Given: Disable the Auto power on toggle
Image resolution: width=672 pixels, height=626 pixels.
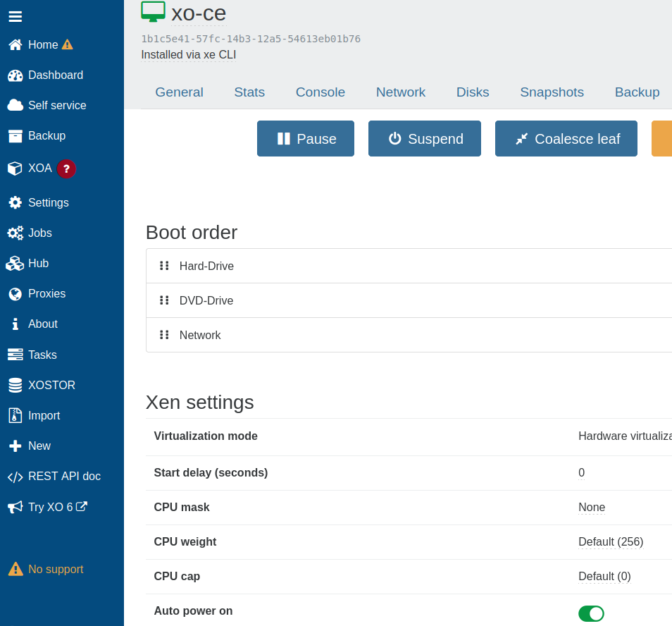Looking at the screenshot, I should point(591,613).
